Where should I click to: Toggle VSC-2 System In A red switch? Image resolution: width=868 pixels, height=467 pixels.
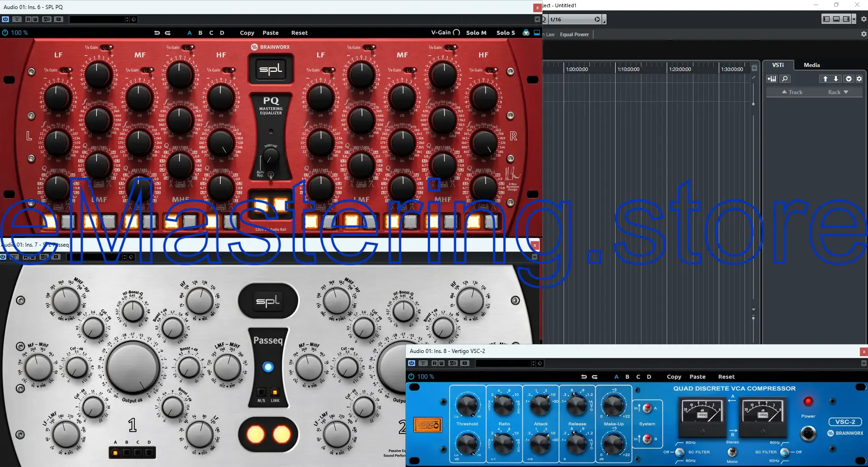click(647, 408)
